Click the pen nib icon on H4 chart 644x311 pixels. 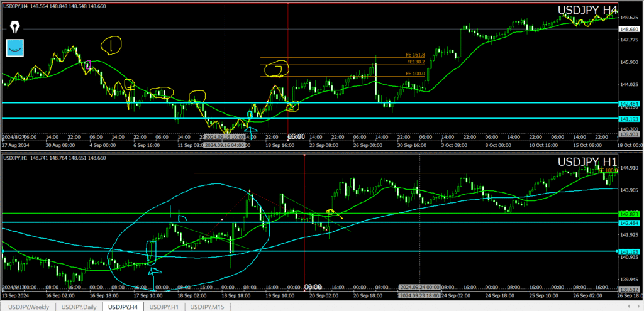click(15, 28)
